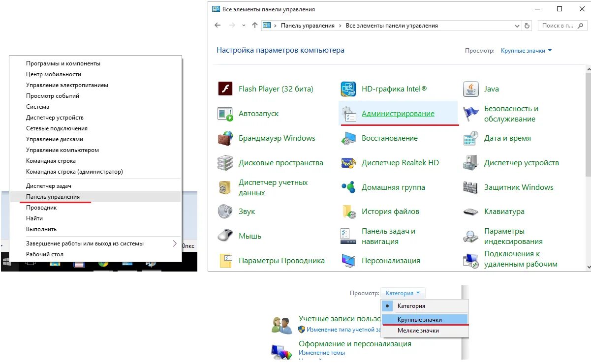Select Выполнить menu entry
Viewport: 591px width, 364px height.
point(96,229)
